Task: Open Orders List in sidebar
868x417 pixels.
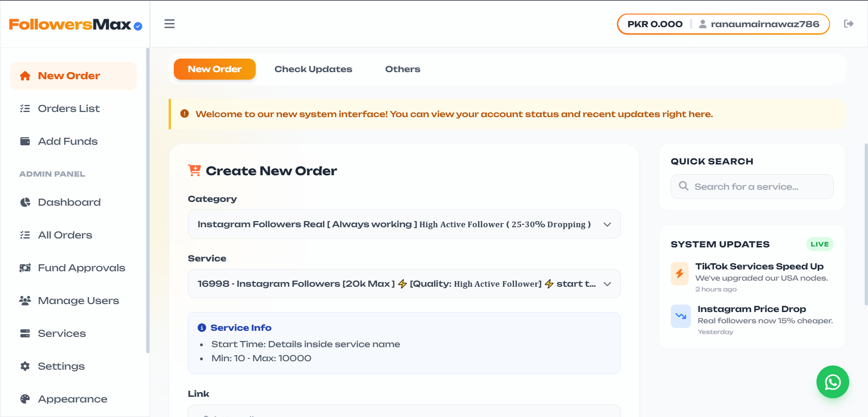Action: [68, 108]
